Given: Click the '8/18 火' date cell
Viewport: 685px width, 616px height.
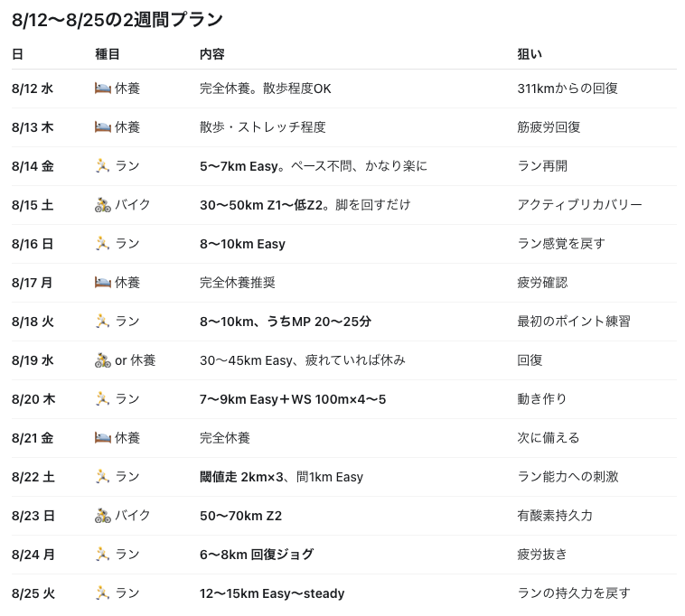Looking at the screenshot, I should [x=33, y=322].
